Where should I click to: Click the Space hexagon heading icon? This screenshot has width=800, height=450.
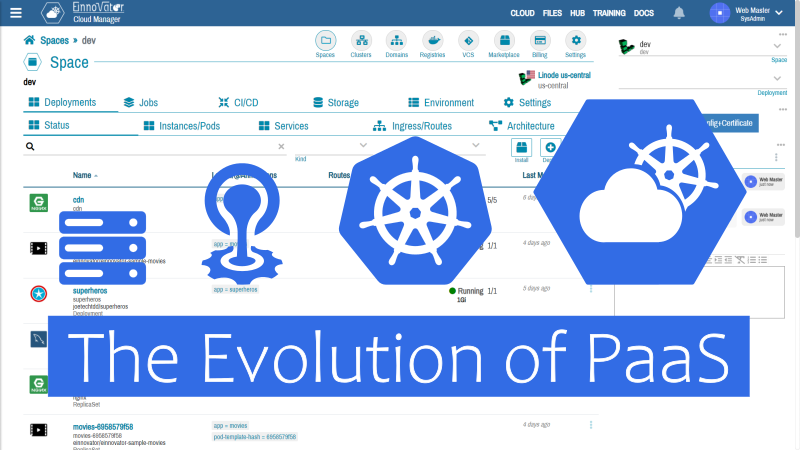[x=32, y=62]
